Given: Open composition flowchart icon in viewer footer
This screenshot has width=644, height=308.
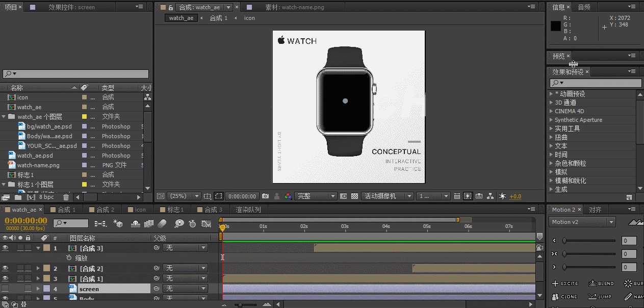Looking at the screenshot, I should point(490,196).
